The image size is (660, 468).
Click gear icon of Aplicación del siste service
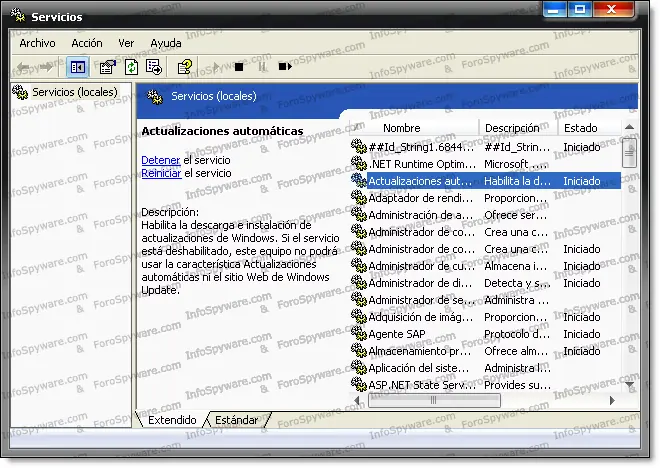tap(359, 367)
